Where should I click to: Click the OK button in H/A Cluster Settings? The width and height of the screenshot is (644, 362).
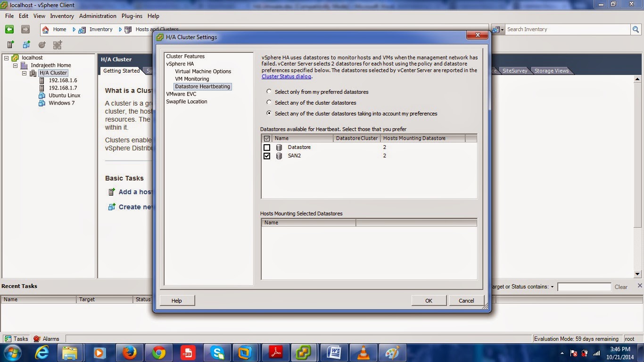(428, 300)
